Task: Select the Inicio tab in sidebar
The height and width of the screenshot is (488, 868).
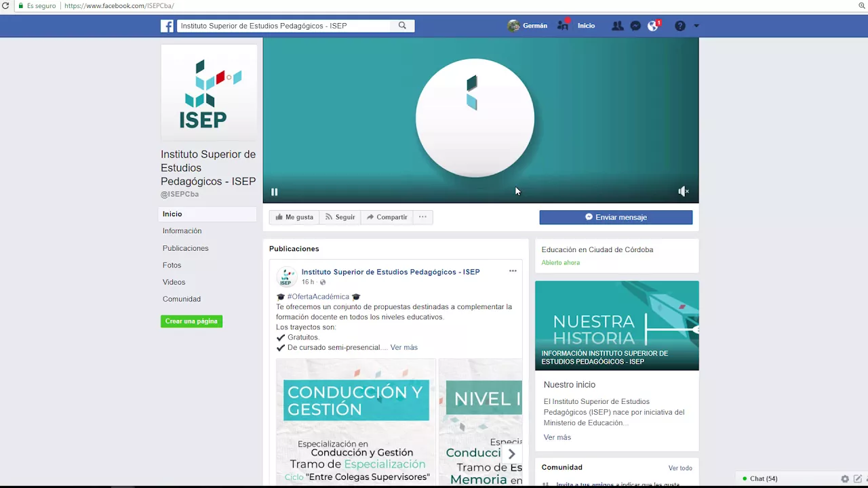Action: [208, 213]
